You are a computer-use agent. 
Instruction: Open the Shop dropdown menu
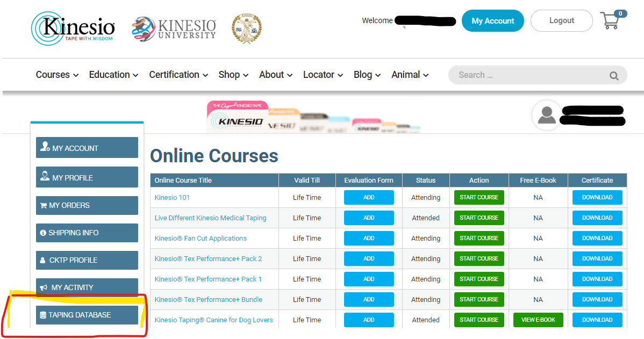coord(233,75)
